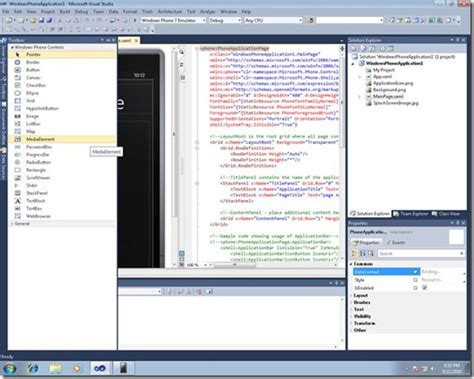Viewport: 474px width, 379px height.
Task: Open the Project menu
Action: click(x=48, y=12)
